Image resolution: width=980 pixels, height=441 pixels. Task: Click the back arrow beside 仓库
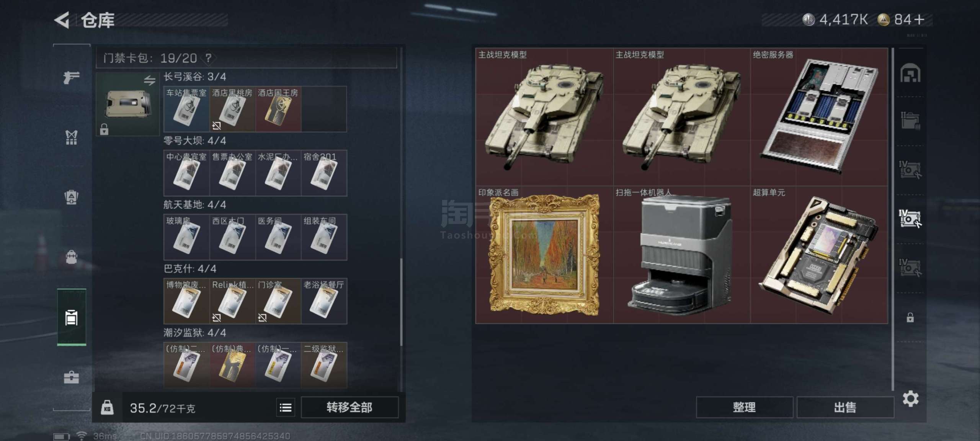coord(62,20)
